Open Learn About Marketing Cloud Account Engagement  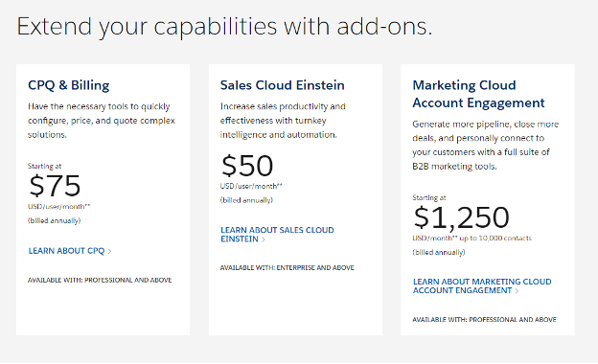pyautogui.click(x=482, y=285)
